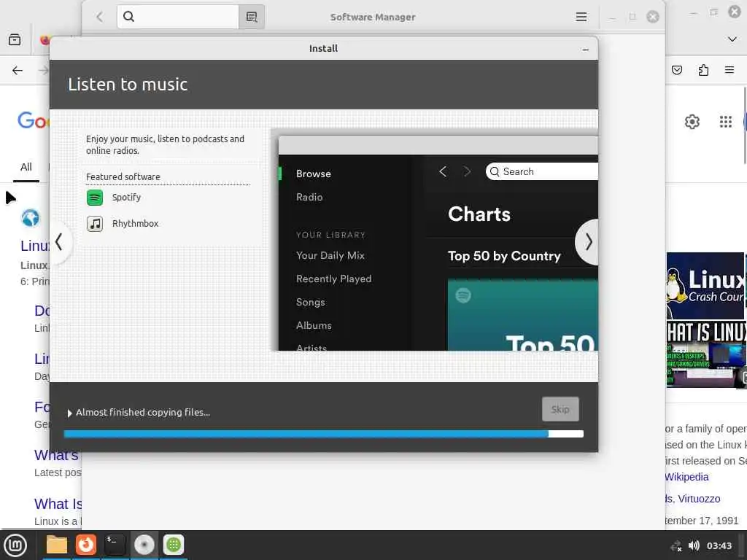Open Firefox application menu

pos(729,70)
